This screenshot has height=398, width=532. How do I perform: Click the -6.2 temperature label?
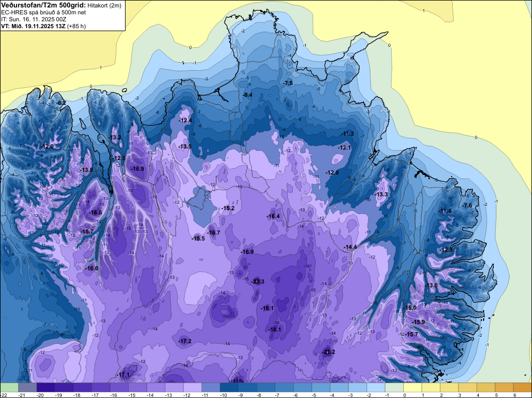click(x=61, y=103)
